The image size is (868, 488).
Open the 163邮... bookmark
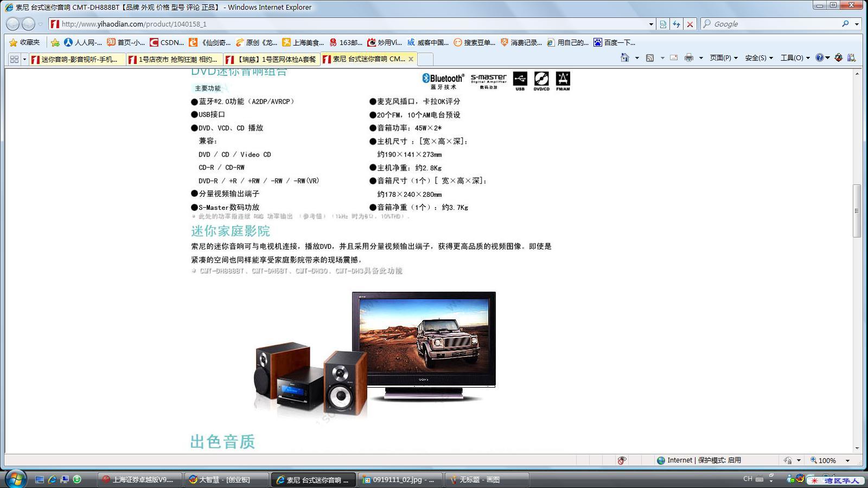346,42
